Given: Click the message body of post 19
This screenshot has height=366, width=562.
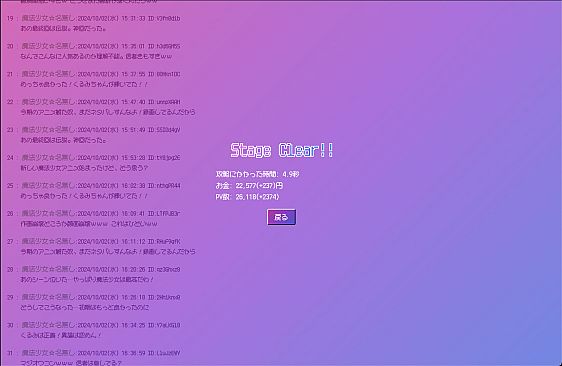Looking at the screenshot, I should [x=63, y=28].
